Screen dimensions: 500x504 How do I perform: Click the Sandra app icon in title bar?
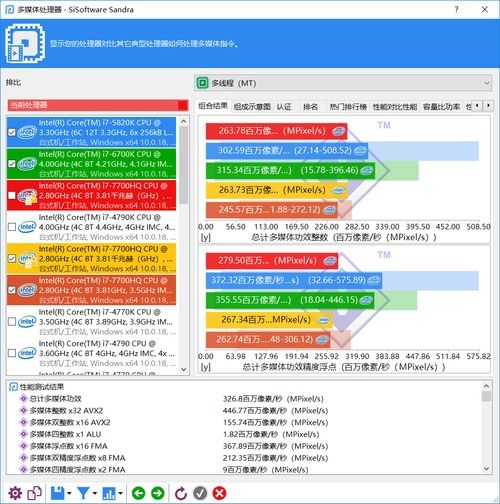click(x=9, y=9)
